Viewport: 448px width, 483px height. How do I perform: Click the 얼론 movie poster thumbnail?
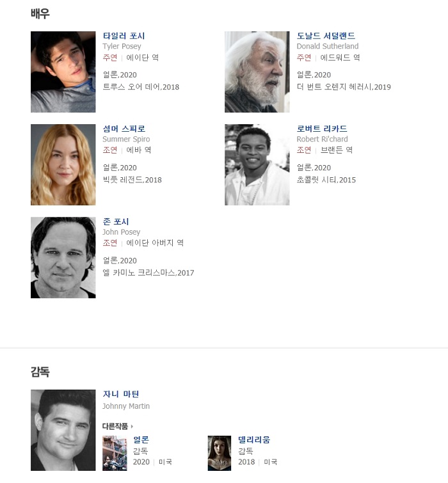(x=115, y=453)
